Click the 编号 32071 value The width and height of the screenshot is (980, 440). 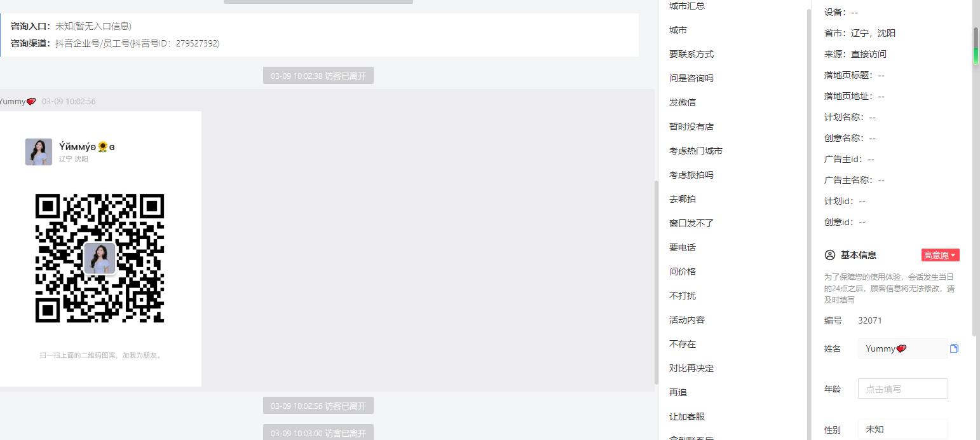pyautogui.click(x=870, y=320)
